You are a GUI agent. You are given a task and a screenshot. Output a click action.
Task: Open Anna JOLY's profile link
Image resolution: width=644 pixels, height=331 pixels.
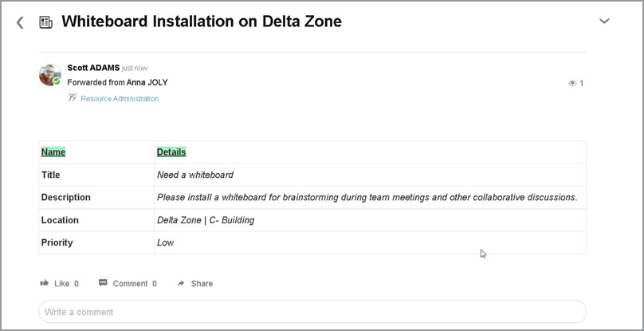[x=147, y=82]
